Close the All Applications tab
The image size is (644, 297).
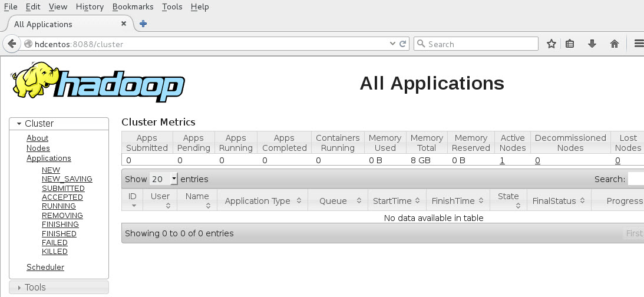pos(124,24)
